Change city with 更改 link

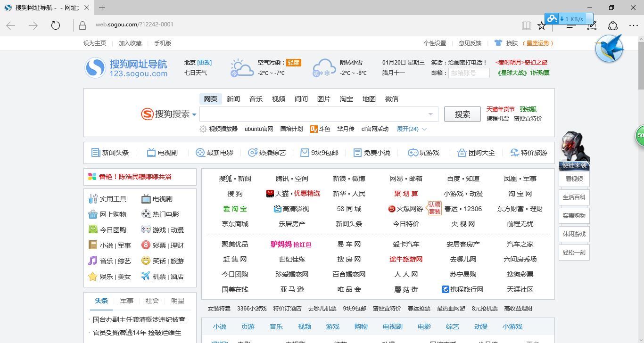(205, 62)
